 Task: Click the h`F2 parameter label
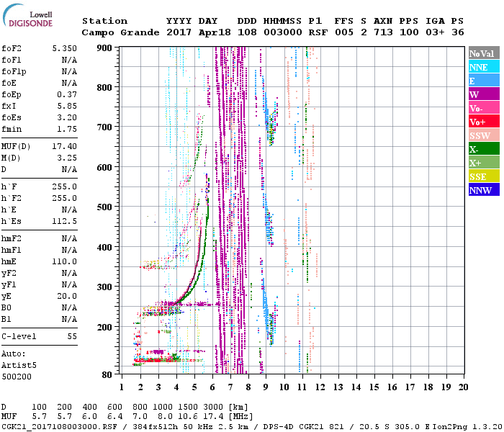12,198
